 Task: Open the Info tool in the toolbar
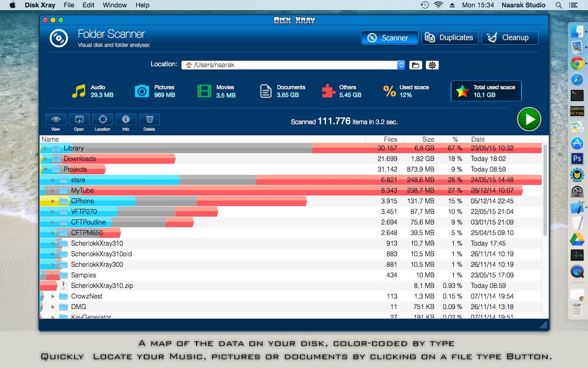click(126, 120)
